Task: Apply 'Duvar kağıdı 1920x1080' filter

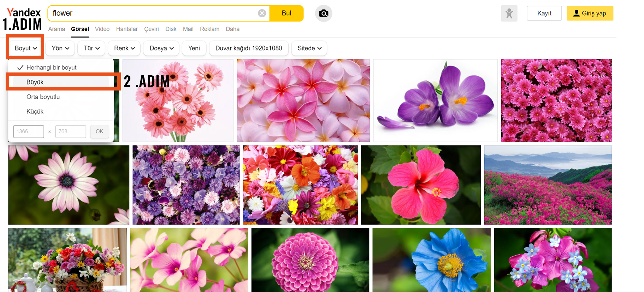Action: [249, 48]
